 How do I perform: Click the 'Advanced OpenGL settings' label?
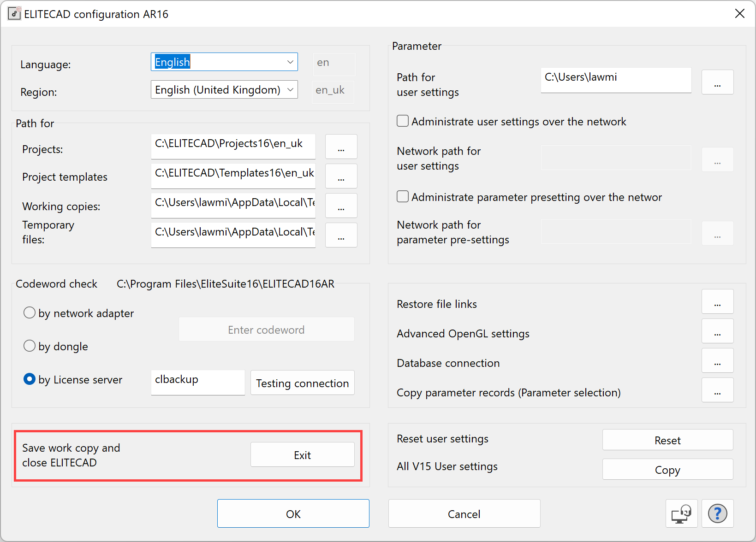463,334
